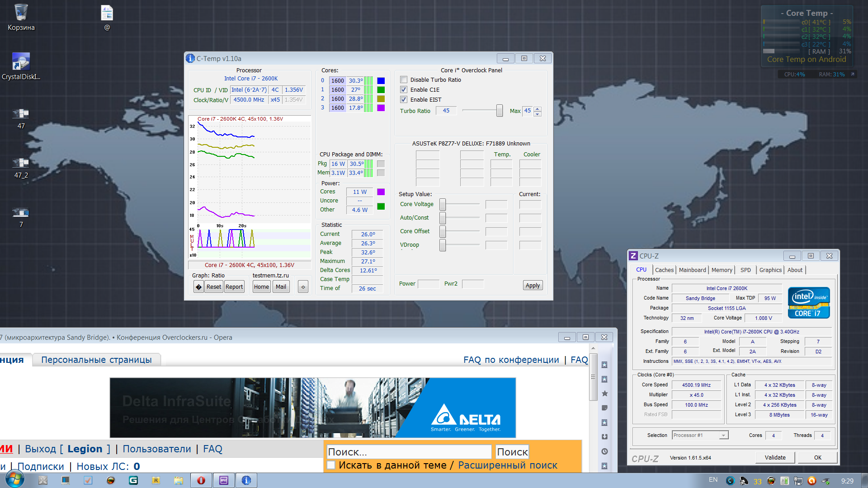Switch to the Memory tab in CPU-Z
Viewport: 868px width, 488px height.
(722, 270)
